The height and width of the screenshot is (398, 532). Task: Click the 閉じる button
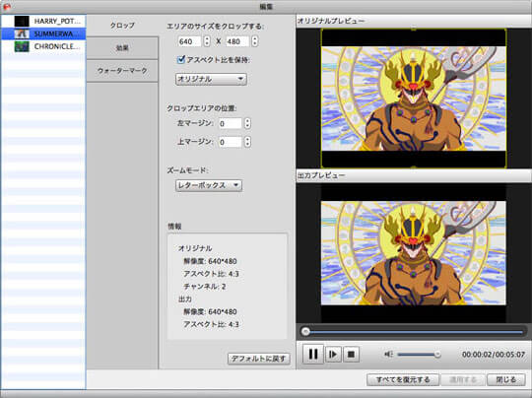(x=505, y=379)
